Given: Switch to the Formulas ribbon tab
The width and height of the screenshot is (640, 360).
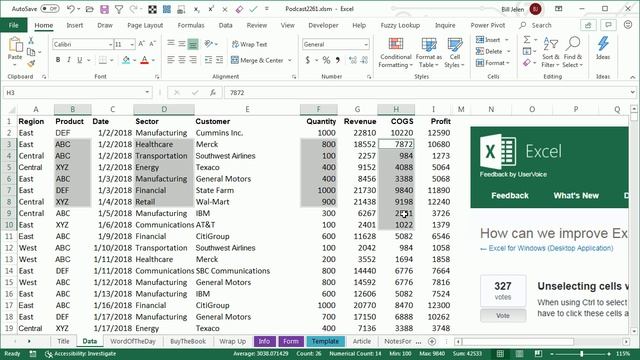Looking at the screenshot, I should pyautogui.click(x=191, y=25).
